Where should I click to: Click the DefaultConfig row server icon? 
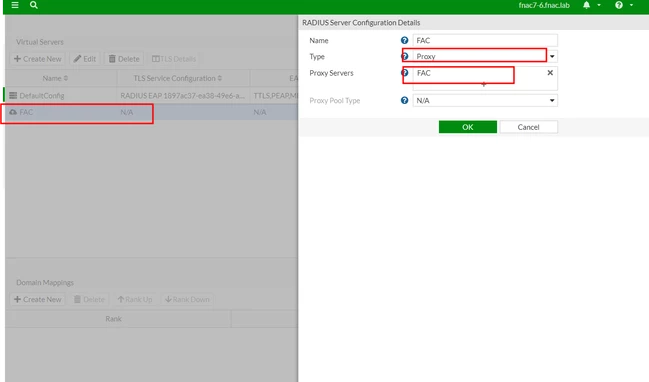[13, 95]
